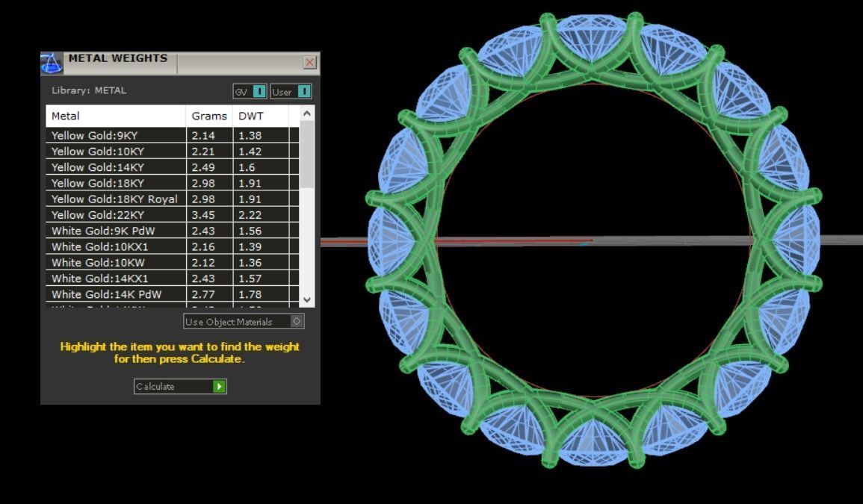Sort by the Grams column header
The image size is (863, 504).
click(210, 116)
